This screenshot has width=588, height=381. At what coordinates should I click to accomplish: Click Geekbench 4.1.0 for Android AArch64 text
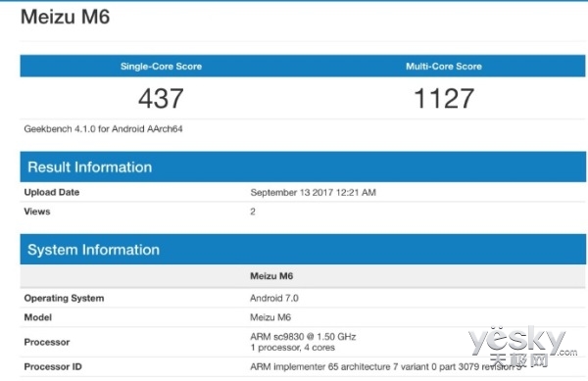pyautogui.click(x=103, y=129)
